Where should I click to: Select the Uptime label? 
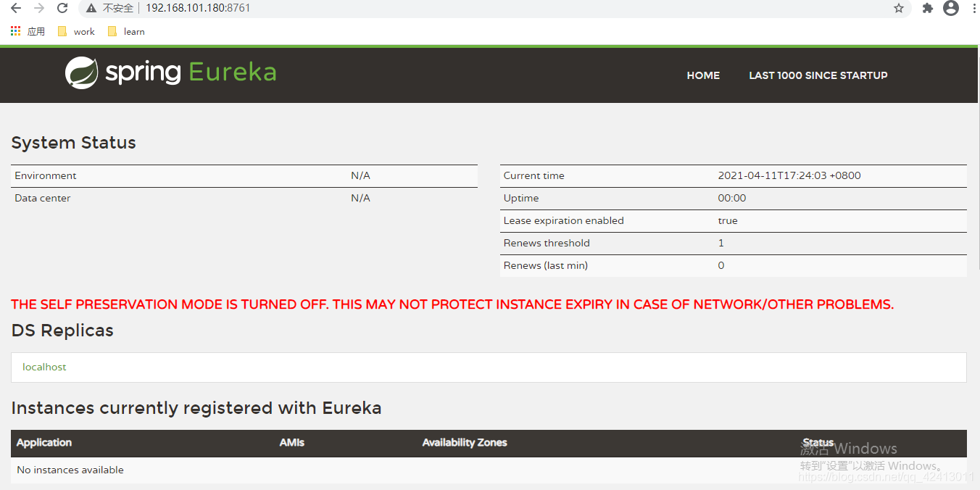click(x=521, y=198)
